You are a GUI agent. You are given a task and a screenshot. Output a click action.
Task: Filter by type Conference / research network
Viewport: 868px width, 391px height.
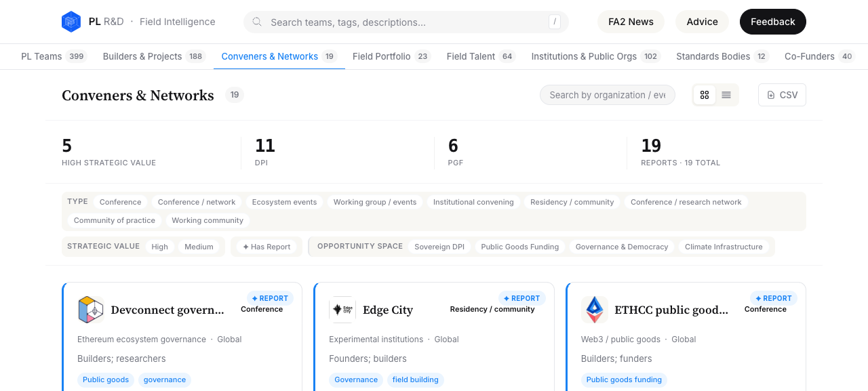point(686,202)
